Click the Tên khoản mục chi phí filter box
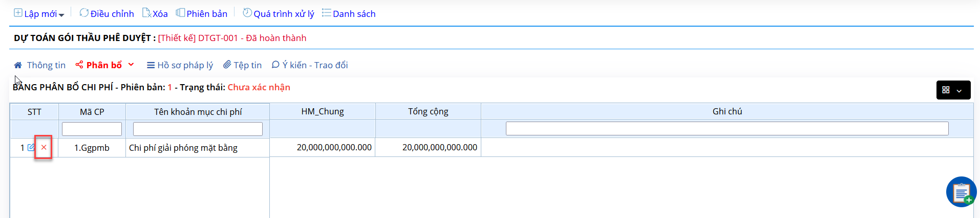The image size is (980, 218). click(198, 129)
